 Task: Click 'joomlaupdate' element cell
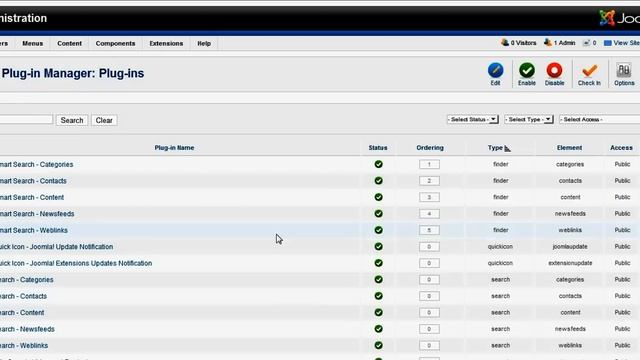pyautogui.click(x=570, y=247)
